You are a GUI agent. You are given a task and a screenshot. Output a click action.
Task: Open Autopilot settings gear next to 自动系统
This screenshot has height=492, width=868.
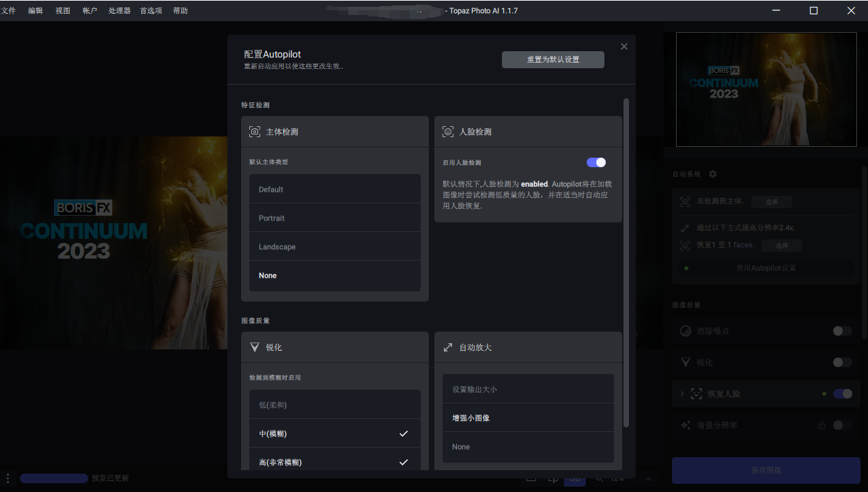[x=713, y=174]
